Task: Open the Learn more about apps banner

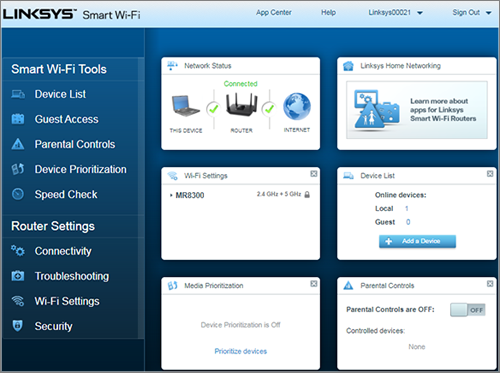Action: [x=417, y=110]
